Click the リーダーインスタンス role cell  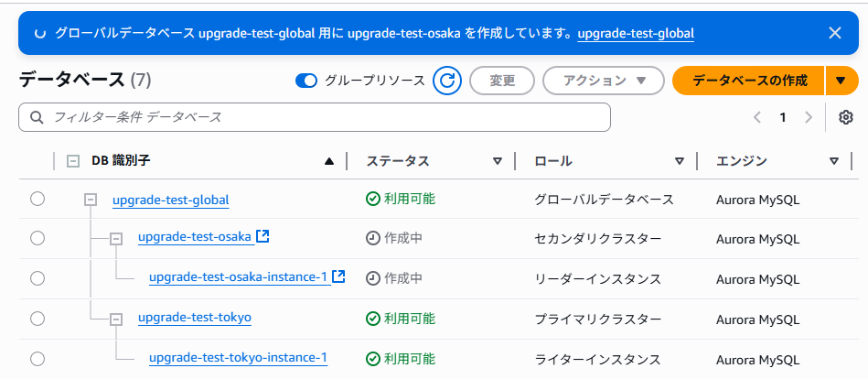click(598, 278)
